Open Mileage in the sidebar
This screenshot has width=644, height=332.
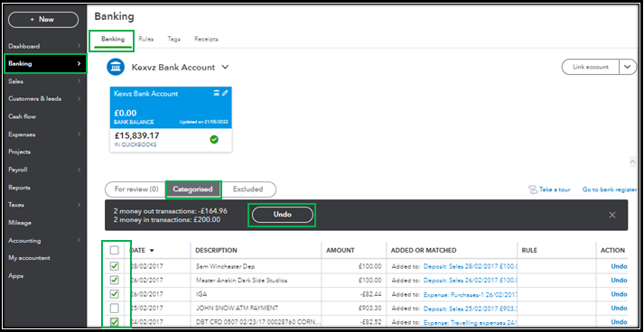point(20,223)
